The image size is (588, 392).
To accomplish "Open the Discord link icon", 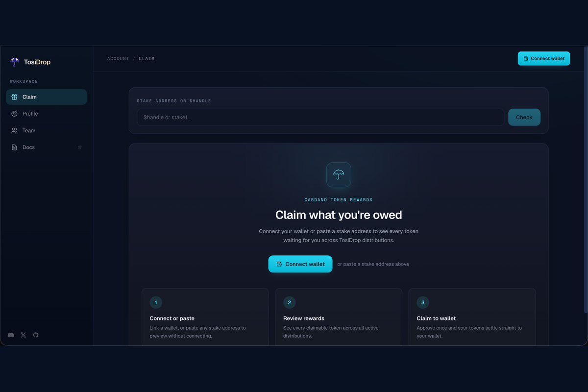I will 11,335.
